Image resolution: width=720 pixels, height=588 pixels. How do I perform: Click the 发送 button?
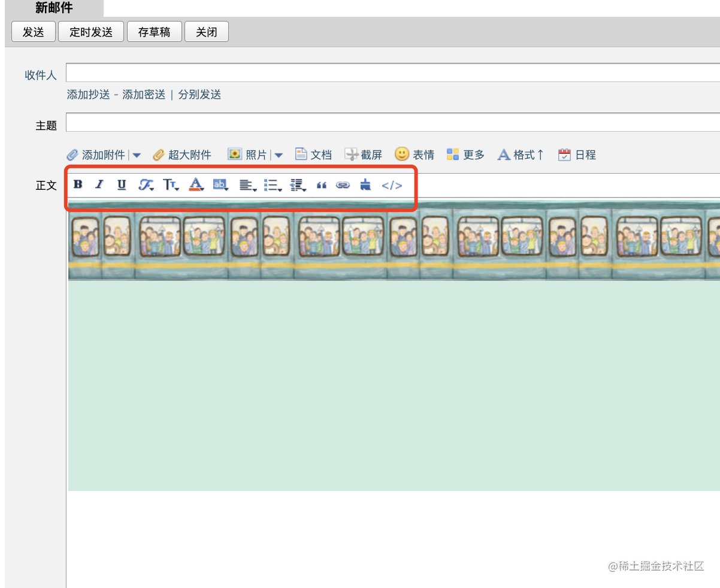(34, 32)
